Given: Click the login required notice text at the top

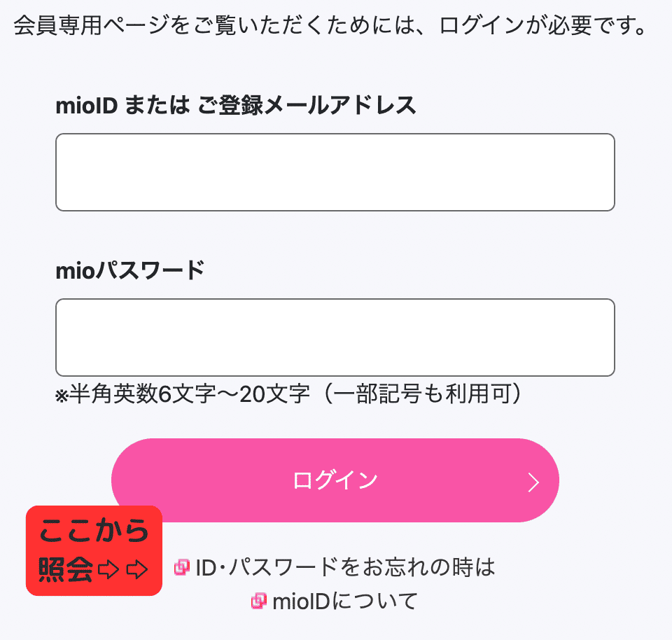Looking at the screenshot, I should point(330,25).
